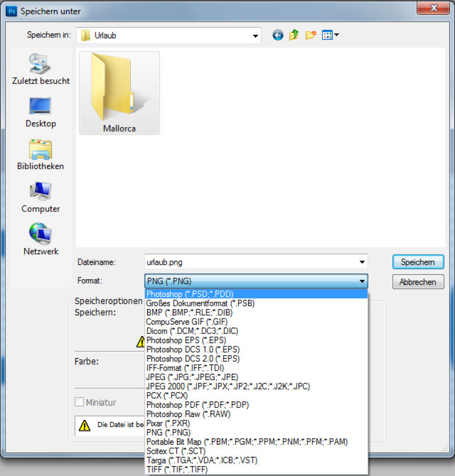Select PCX format option
Image resolution: width=455 pixels, height=476 pixels.
click(x=257, y=396)
